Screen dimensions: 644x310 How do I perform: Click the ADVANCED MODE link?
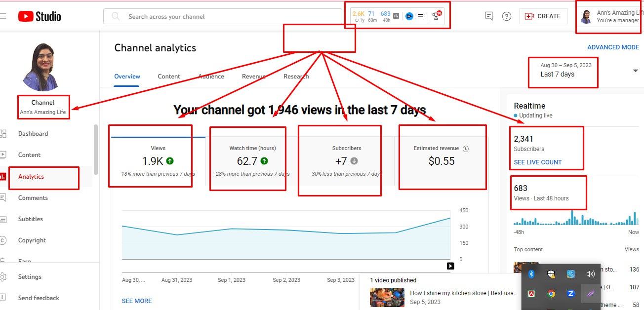click(613, 47)
